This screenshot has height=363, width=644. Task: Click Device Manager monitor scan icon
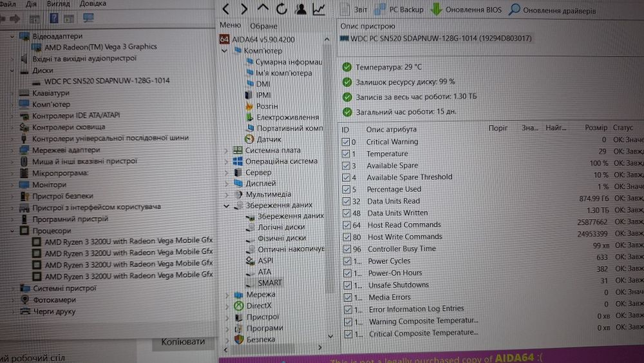tap(88, 17)
